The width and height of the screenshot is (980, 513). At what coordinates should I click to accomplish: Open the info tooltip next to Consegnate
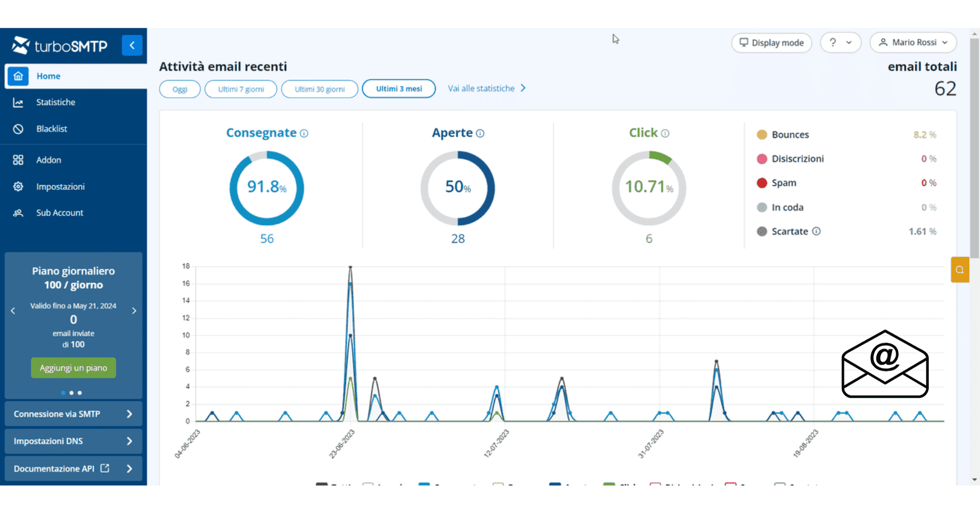click(x=303, y=133)
